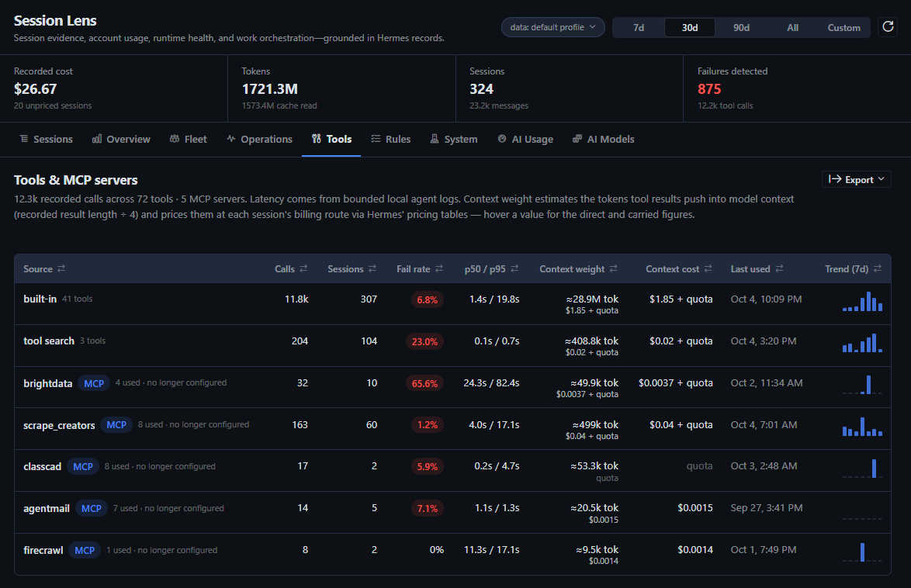Click the AI Models tab icon
This screenshot has height=588, width=911.
pos(577,138)
